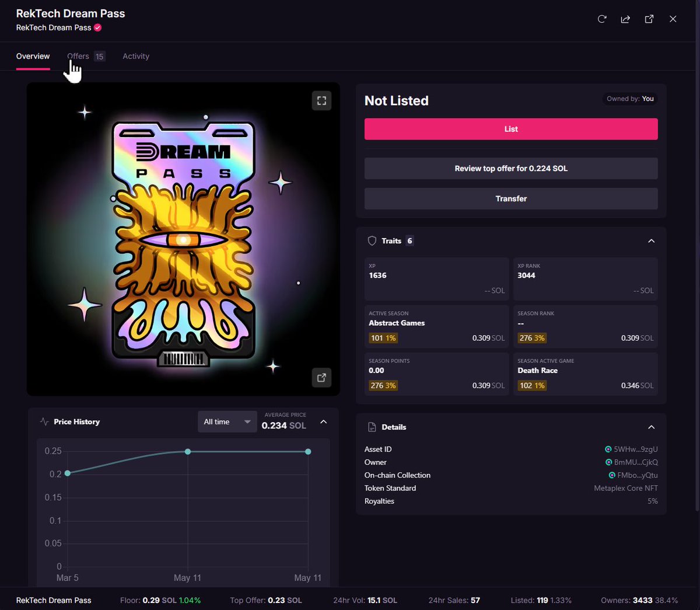
Task: Click the Traits count badge 6
Action: point(409,240)
